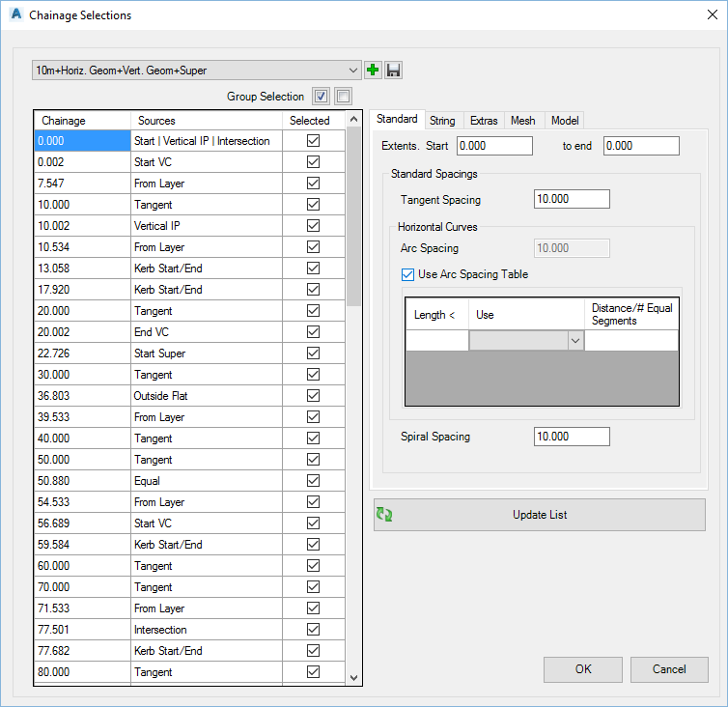
Task: Click the OK button
Action: [x=582, y=669]
